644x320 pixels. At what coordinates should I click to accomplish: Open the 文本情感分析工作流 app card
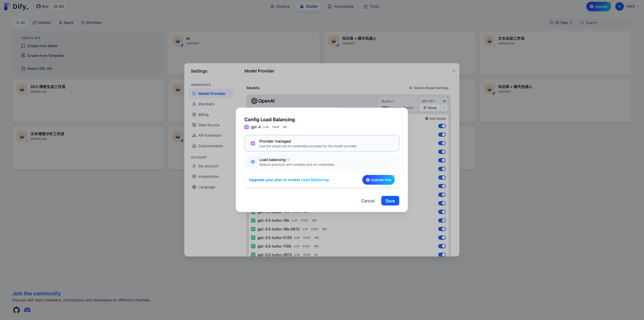point(88,148)
